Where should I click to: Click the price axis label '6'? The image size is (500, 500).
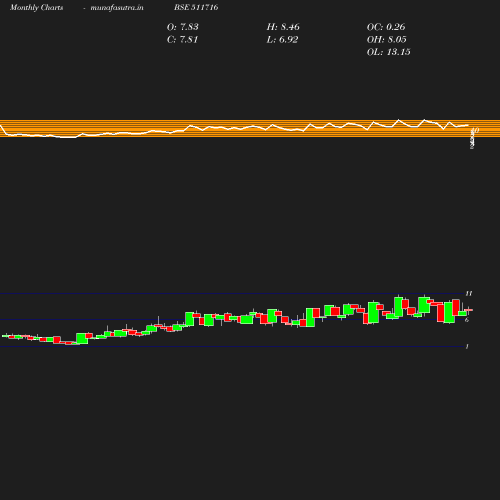point(467,320)
